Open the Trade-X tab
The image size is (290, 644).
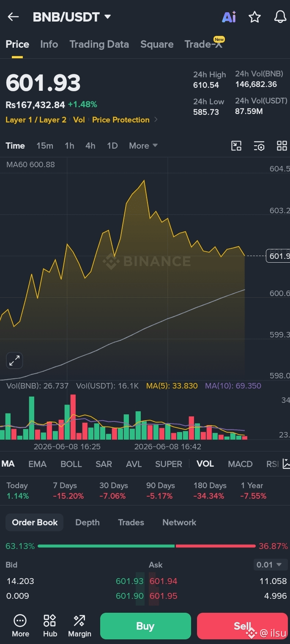204,44
